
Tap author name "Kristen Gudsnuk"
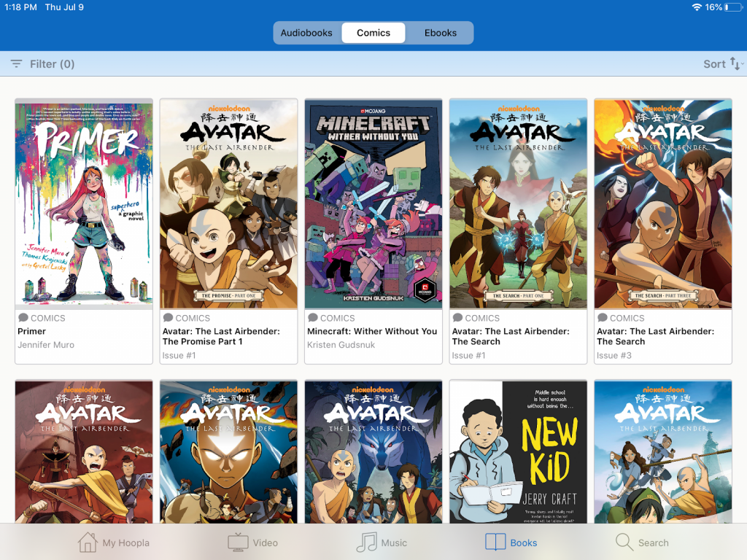(341, 345)
